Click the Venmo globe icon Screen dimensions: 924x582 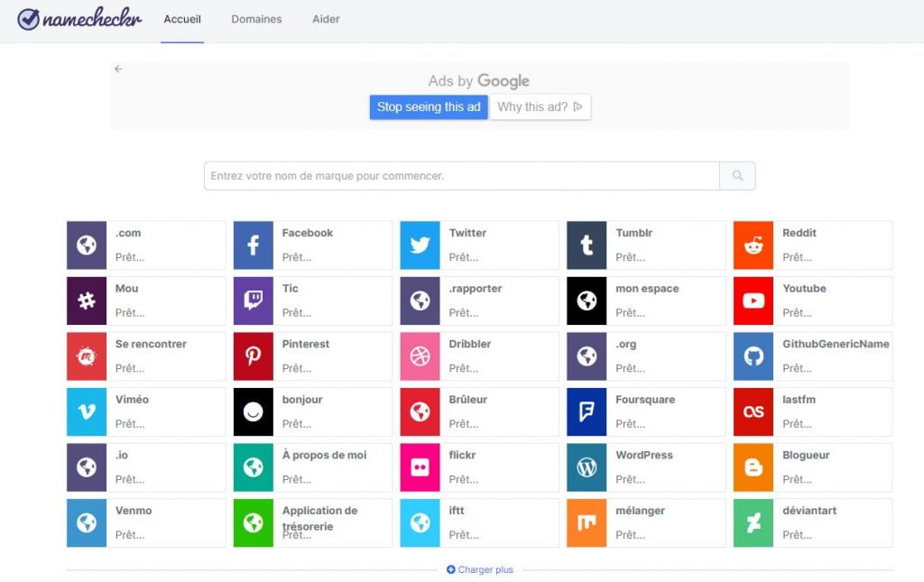coord(87,523)
